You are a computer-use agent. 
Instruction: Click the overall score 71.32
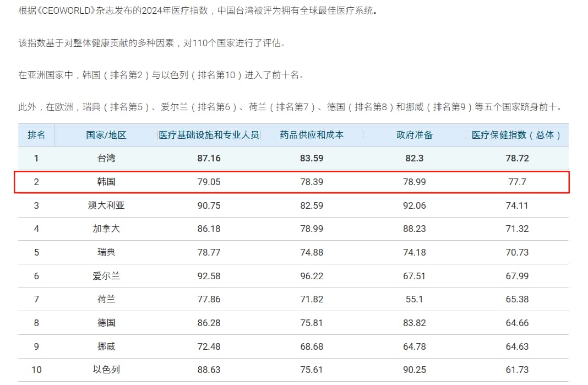[x=517, y=229]
